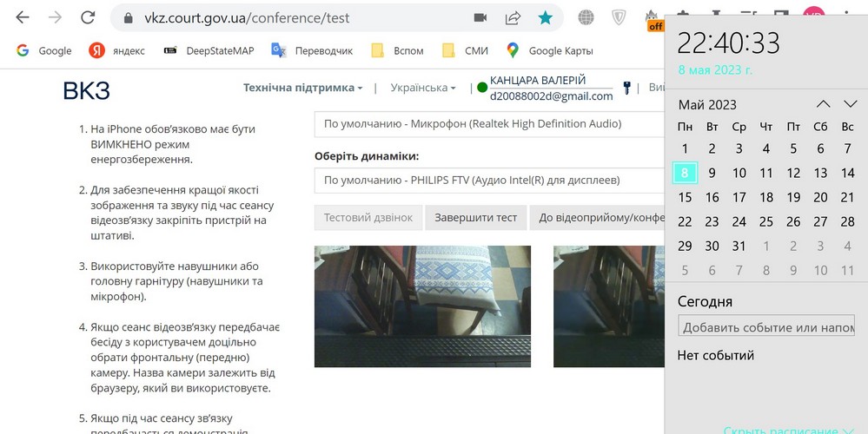Select May 14 in the calendar
This screenshot has height=434, width=868.
click(847, 173)
